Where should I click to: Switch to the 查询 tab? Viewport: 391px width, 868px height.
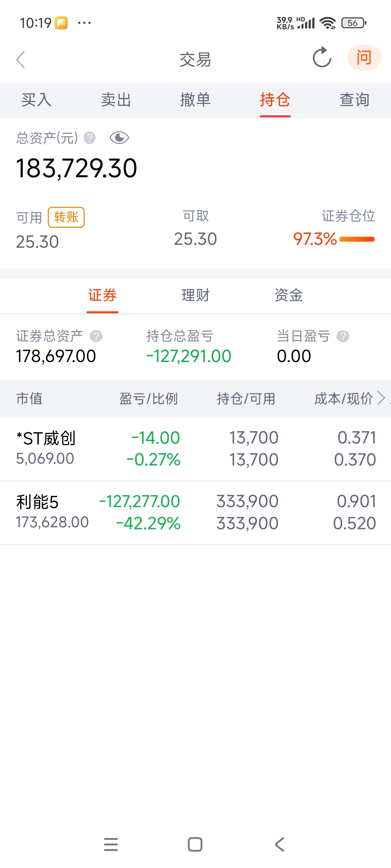click(354, 100)
